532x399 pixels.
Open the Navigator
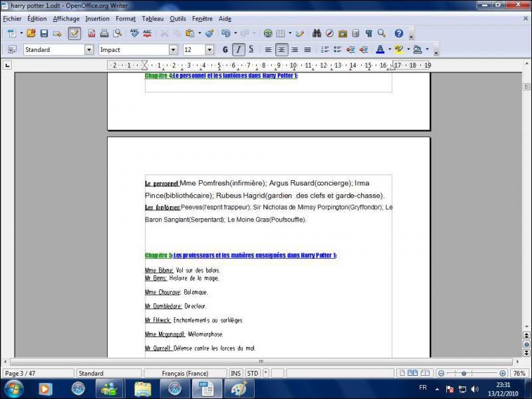(329, 33)
